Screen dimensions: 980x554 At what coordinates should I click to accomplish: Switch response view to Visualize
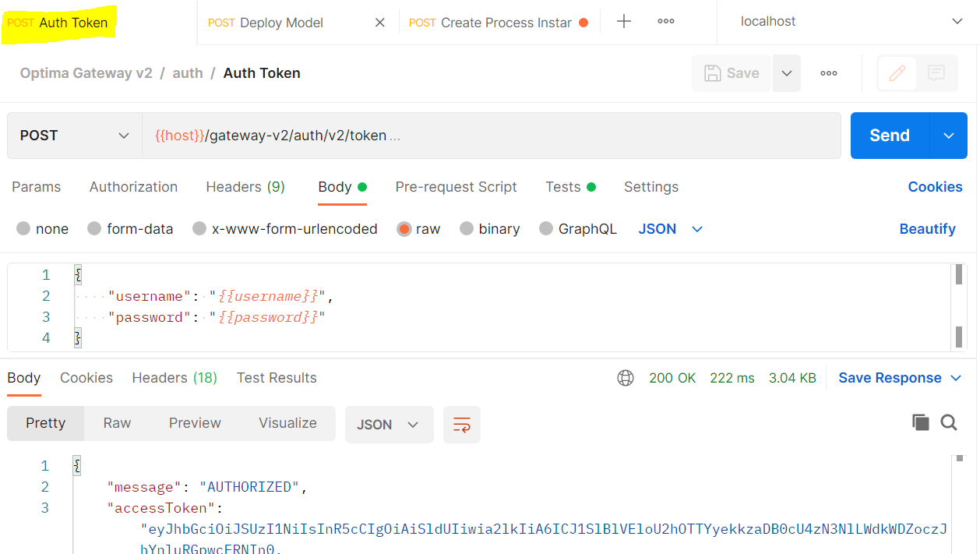287,423
